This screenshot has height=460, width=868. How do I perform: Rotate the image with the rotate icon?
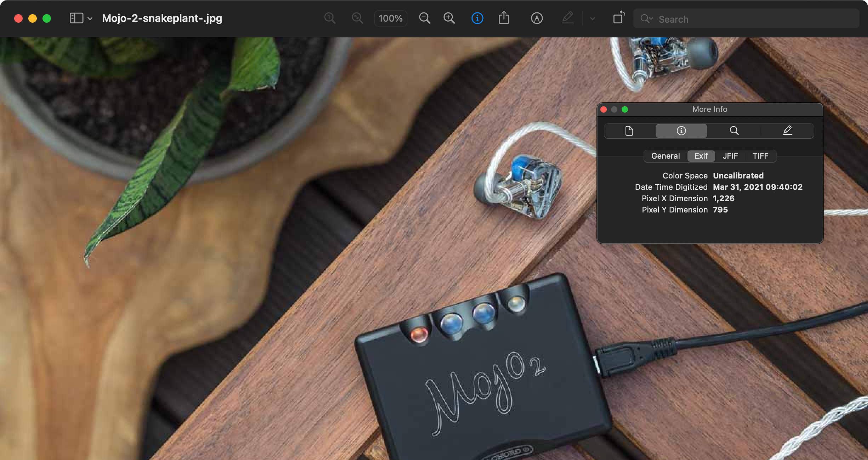coord(619,17)
